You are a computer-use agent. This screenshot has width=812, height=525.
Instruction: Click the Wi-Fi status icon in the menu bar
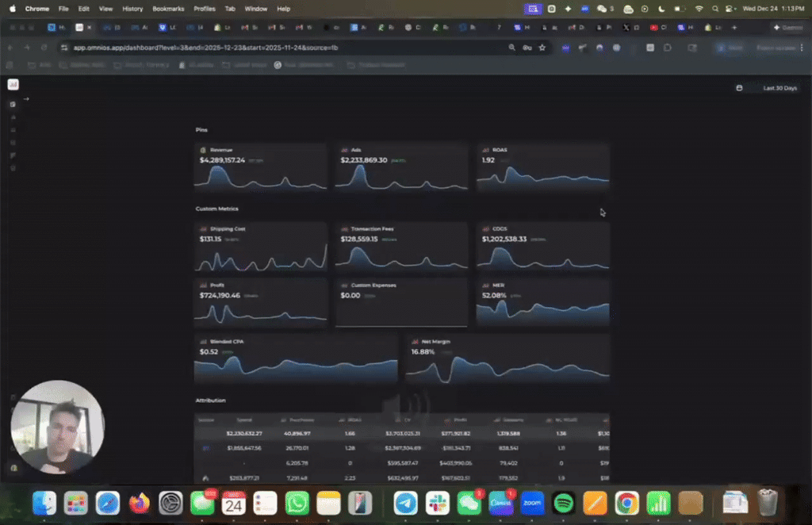[699, 9]
